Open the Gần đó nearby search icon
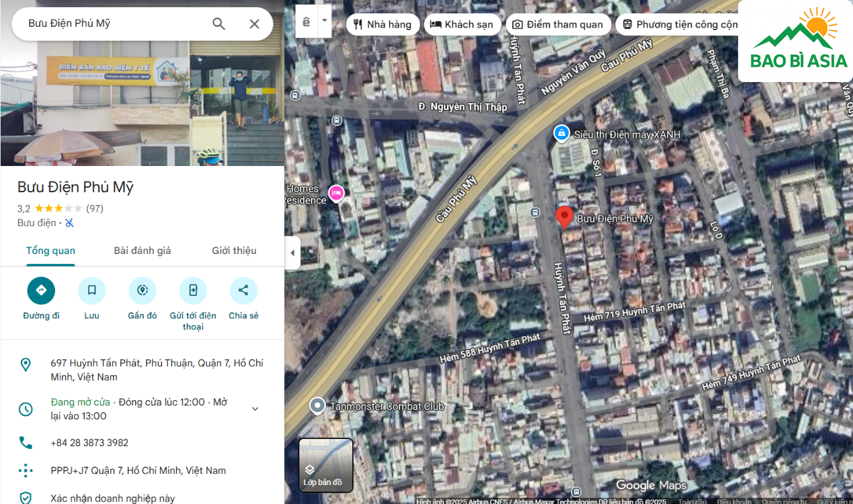The width and height of the screenshot is (853, 504). coord(142,291)
